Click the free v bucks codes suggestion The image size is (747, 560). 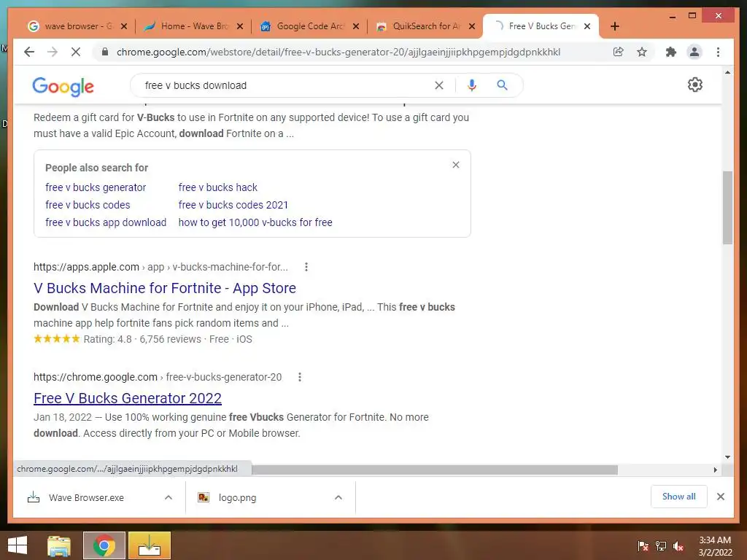point(88,205)
